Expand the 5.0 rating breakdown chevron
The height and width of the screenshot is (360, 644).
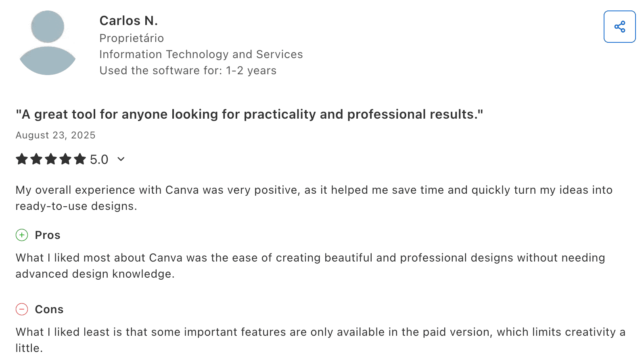point(121,159)
